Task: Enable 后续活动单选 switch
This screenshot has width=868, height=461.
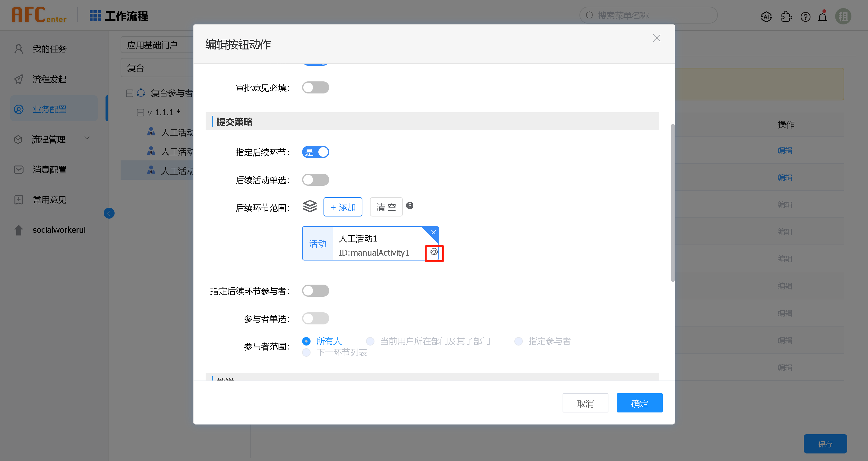Action: point(315,180)
